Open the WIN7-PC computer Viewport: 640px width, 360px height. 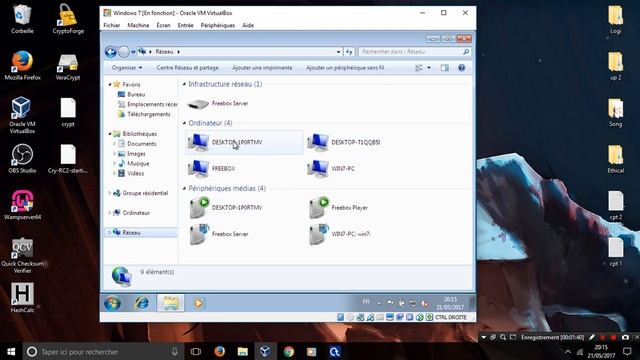[x=331, y=169]
